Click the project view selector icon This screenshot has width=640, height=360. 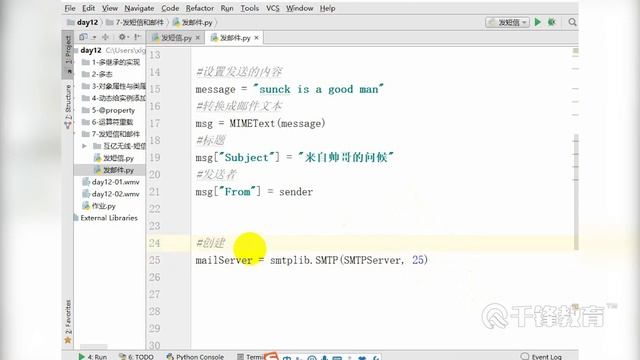(x=84, y=37)
